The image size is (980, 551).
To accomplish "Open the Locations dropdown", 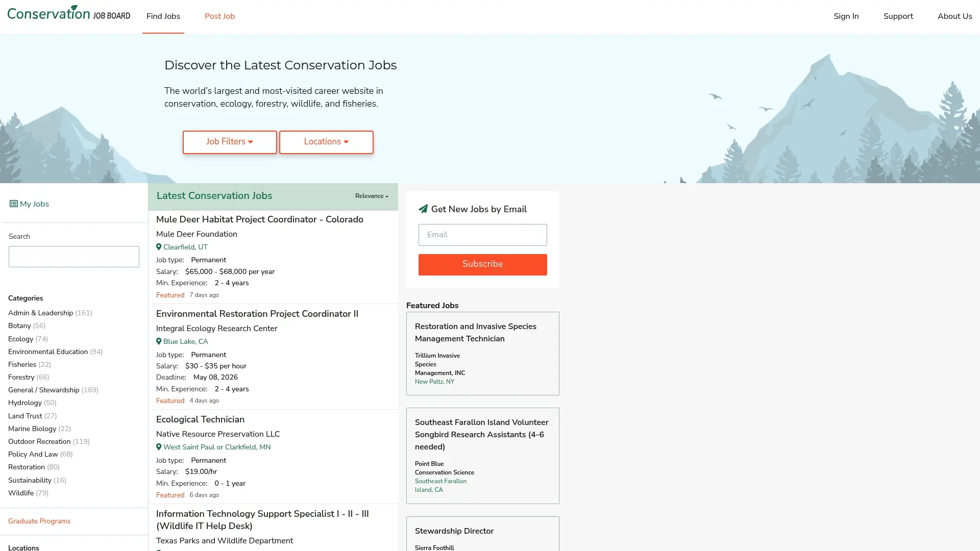I will click(326, 142).
